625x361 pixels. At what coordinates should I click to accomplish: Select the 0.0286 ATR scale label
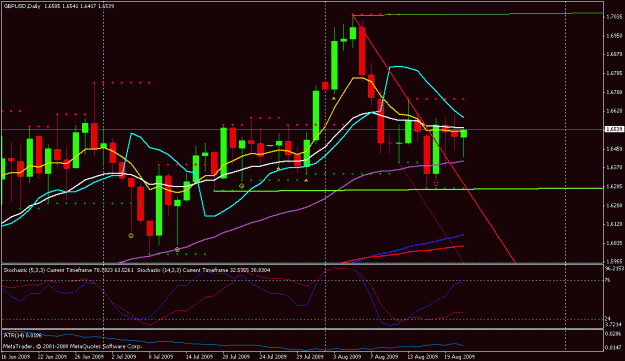(x=613, y=334)
